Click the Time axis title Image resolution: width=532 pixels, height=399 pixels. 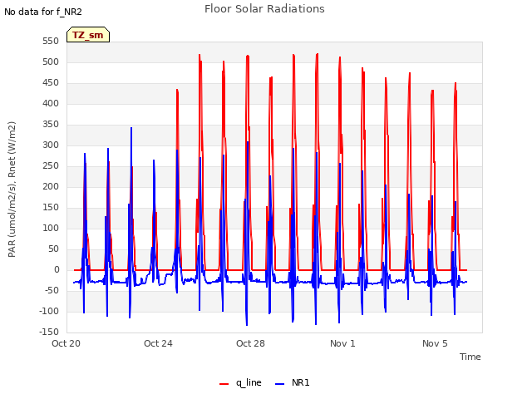click(470, 357)
